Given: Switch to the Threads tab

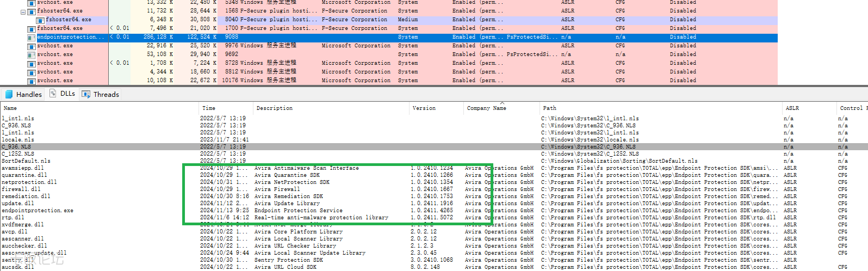Looking at the screenshot, I should point(101,94).
